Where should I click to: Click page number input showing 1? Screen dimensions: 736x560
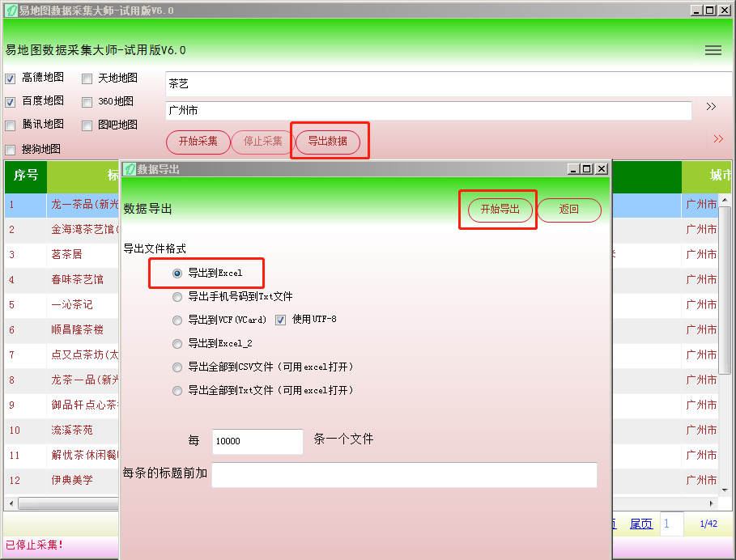[x=672, y=524]
